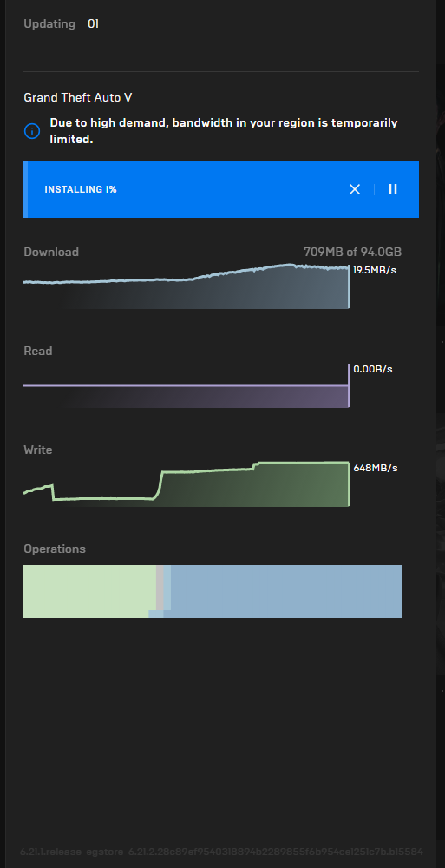Click the Operations section label
The height and width of the screenshot is (868, 445).
(x=55, y=549)
